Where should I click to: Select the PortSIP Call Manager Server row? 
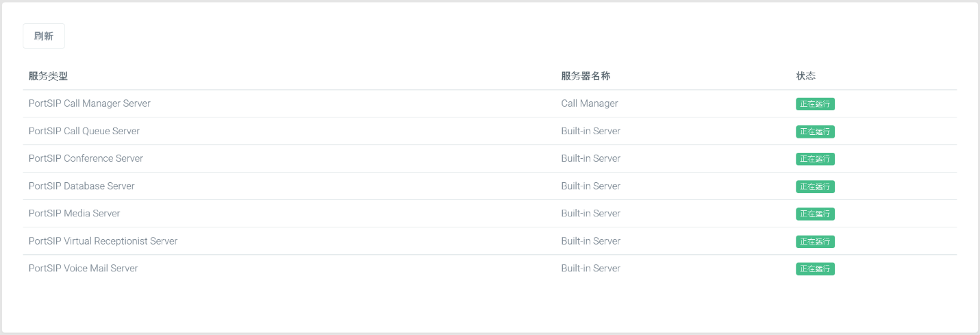coord(490,103)
